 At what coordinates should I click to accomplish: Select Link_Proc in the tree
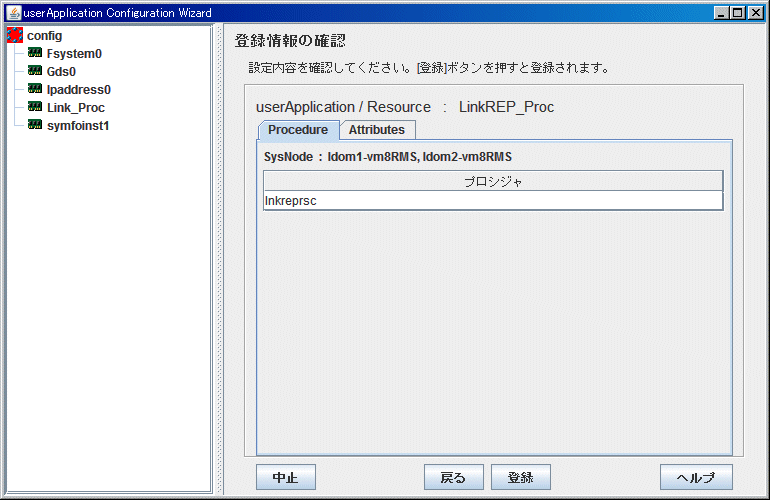76,108
